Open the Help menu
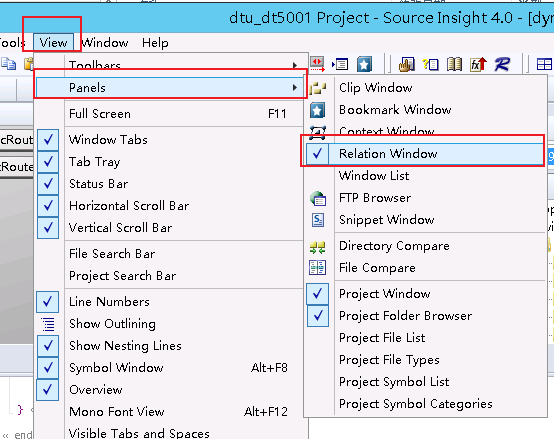 pos(155,43)
